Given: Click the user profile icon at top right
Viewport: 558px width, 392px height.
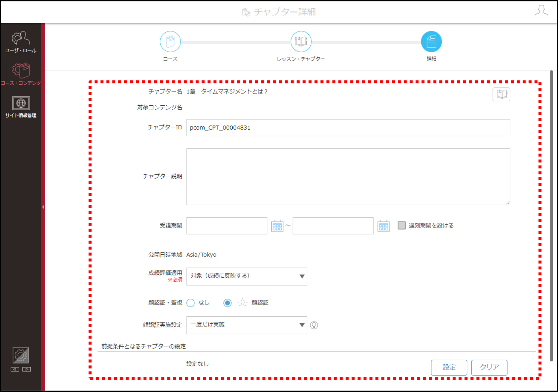Looking at the screenshot, I should (541, 11).
